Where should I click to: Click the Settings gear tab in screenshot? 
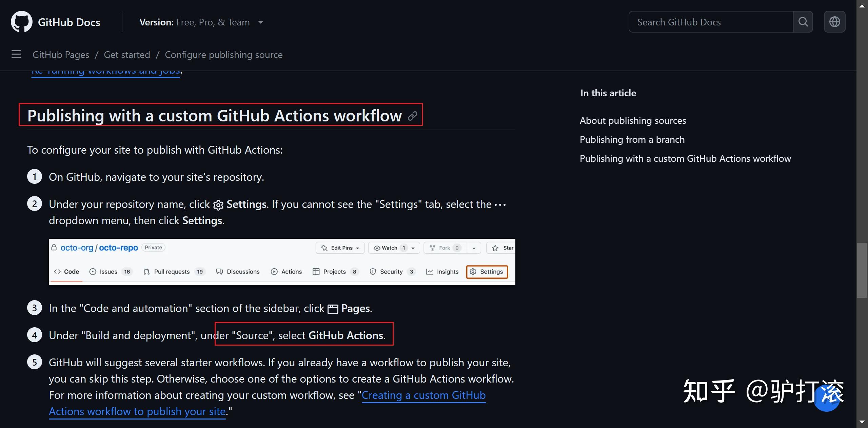(487, 272)
